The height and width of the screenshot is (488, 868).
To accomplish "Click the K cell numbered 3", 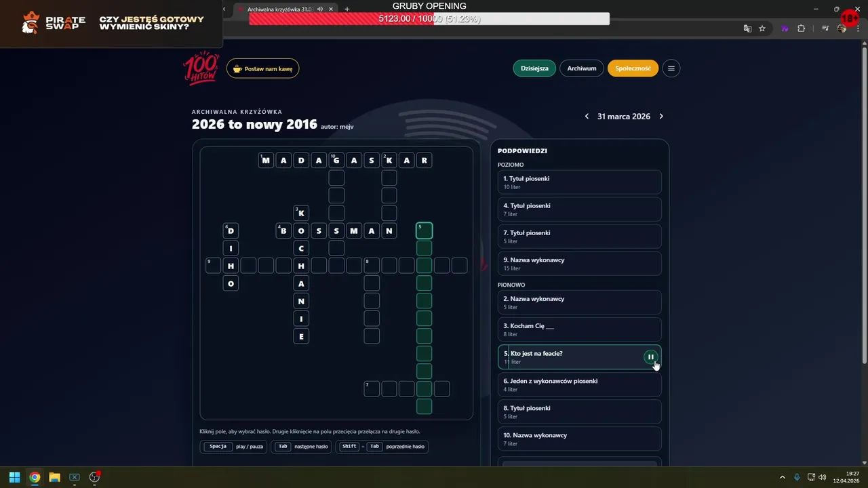I will (x=301, y=213).
